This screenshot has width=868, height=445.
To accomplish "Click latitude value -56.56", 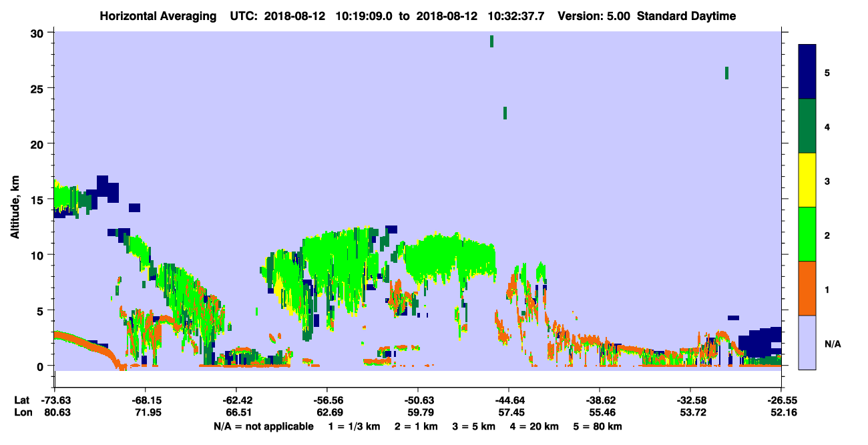I will click(x=327, y=400).
